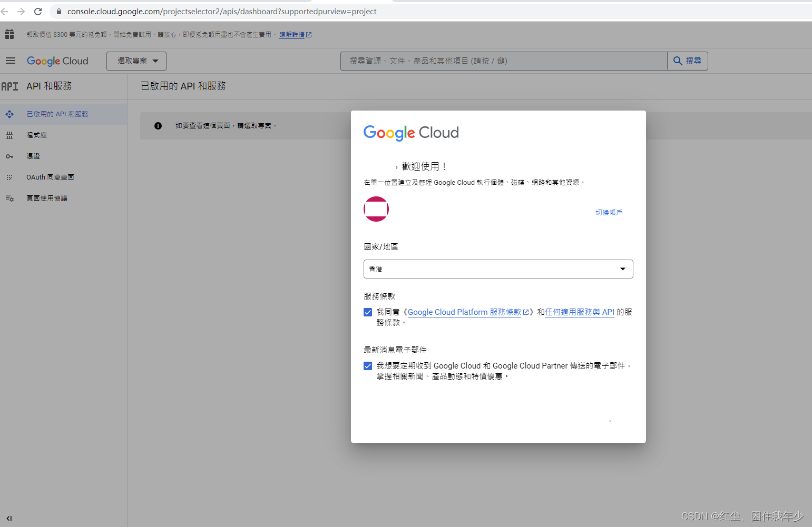This screenshot has width=812, height=527.
Task: Open the 選取專案 project selector dropdown
Action: [x=136, y=61]
